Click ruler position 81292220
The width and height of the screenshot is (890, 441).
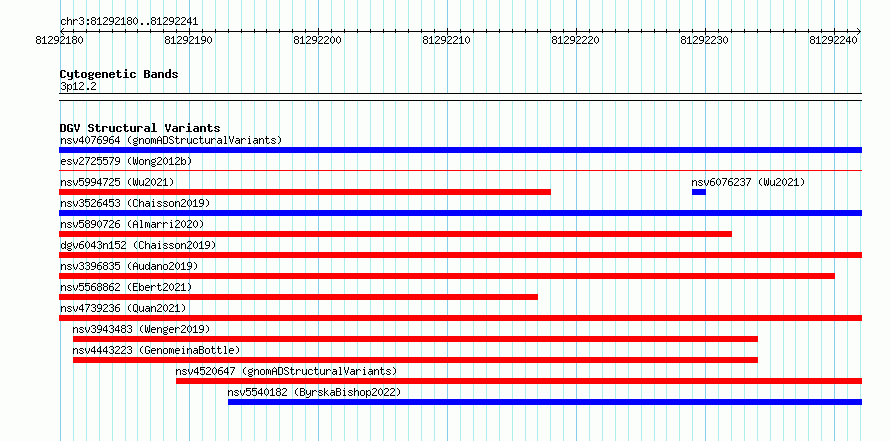point(576,40)
